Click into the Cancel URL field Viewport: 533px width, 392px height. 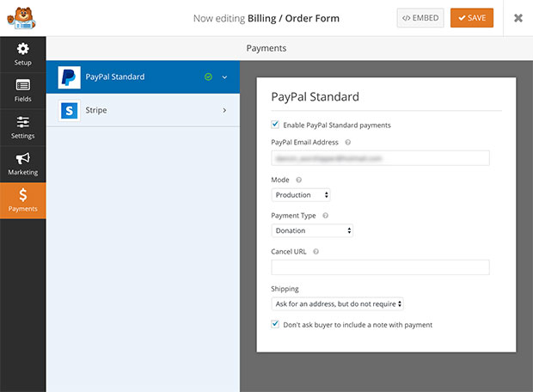pos(380,267)
